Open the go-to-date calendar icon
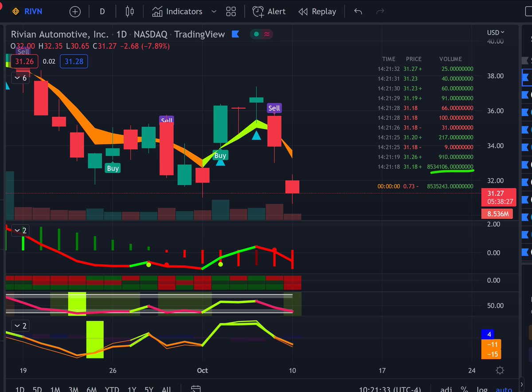 pyautogui.click(x=196, y=389)
